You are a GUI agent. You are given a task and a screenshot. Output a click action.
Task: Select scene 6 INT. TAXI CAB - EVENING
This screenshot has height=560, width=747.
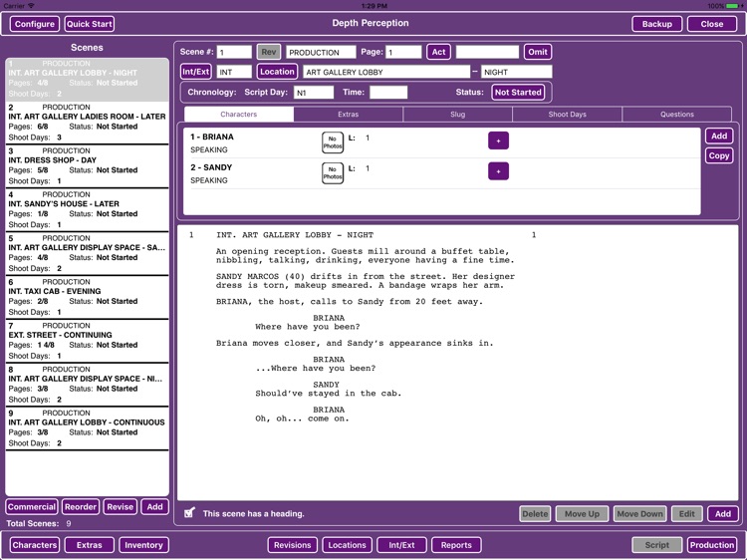tap(88, 297)
